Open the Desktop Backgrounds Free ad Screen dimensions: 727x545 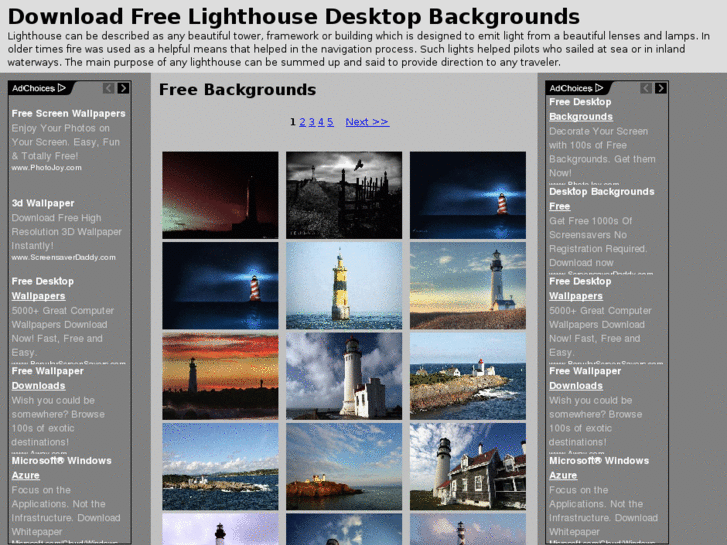pyautogui.click(x=601, y=199)
